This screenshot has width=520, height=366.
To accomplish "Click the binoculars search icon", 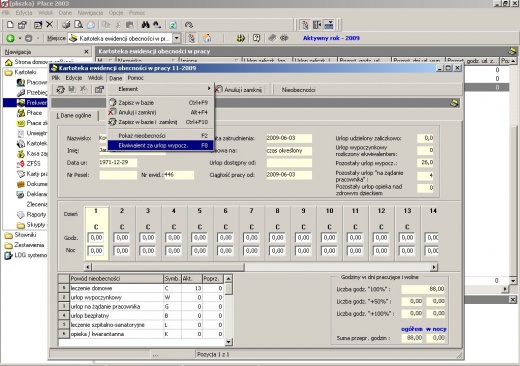I will pyautogui.click(x=146, y=25).
